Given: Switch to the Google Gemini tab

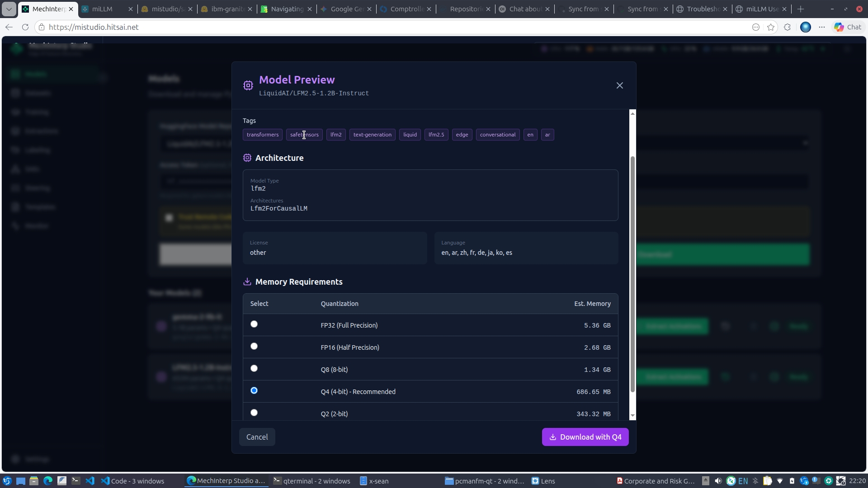Looking at the screenshot, I should pyautogui.click(x=346, y=9).
